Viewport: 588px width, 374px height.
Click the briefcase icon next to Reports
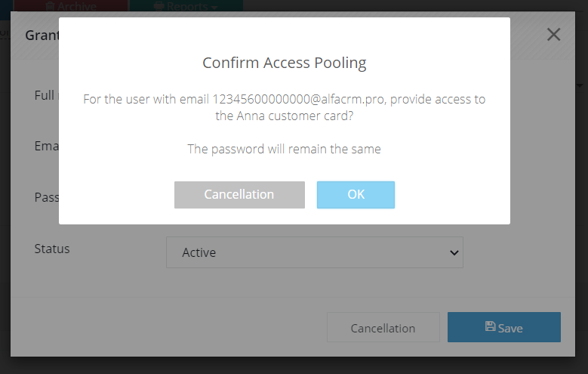point(159,6)
